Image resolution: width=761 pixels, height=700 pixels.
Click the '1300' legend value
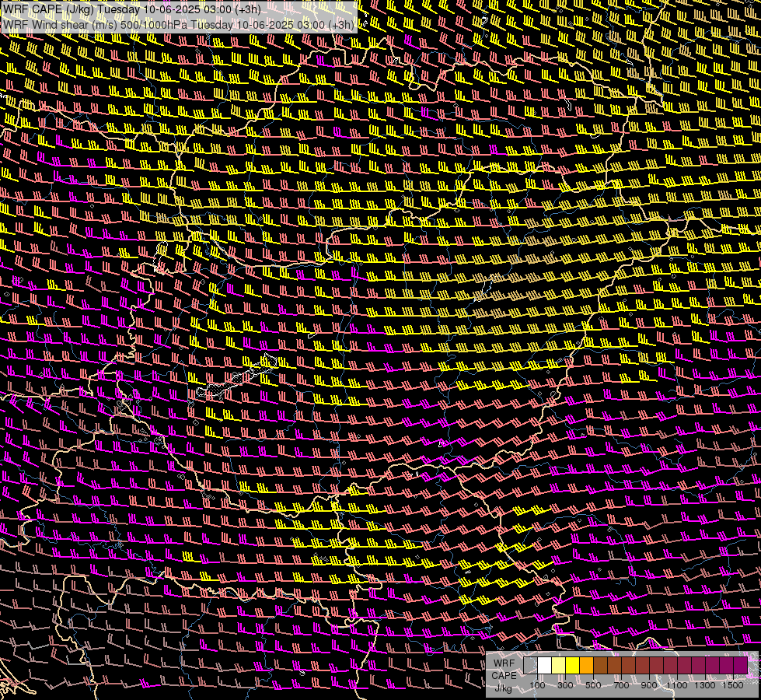[705, 685]
